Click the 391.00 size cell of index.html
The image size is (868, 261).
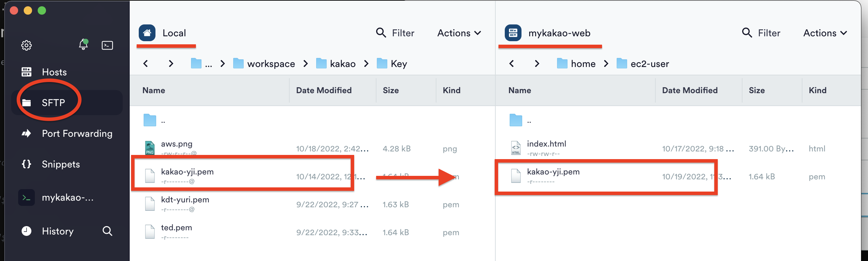point(771,149)
